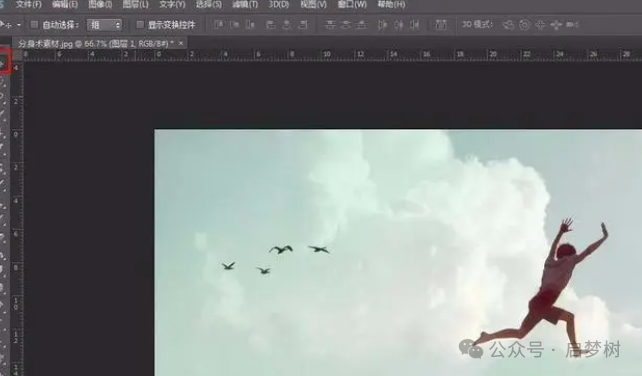
Task: Click the distribute top edges icon
Action: coord(330,25)
